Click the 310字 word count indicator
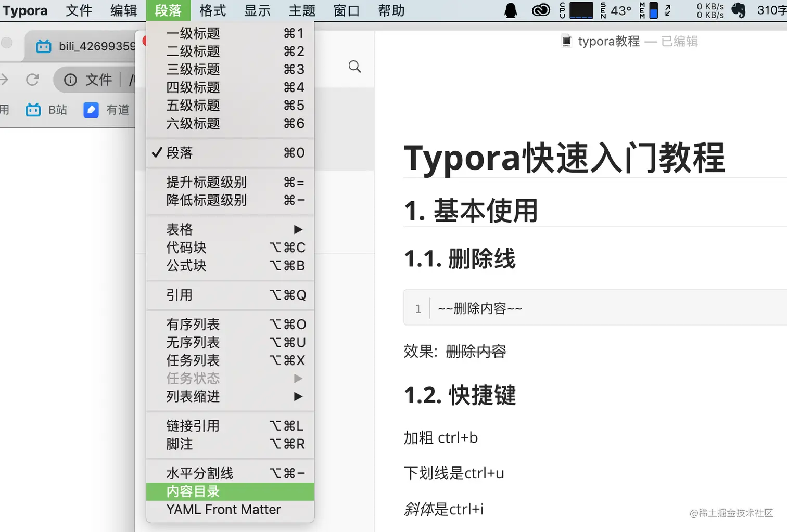This screenshot has width=787, height=532. tap(772, 10)
